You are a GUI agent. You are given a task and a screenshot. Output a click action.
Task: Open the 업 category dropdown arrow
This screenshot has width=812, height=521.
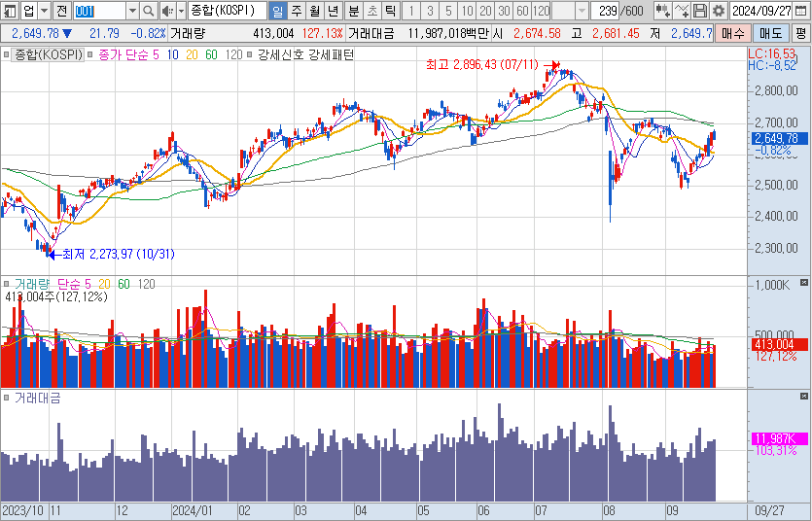coord(45,11)
